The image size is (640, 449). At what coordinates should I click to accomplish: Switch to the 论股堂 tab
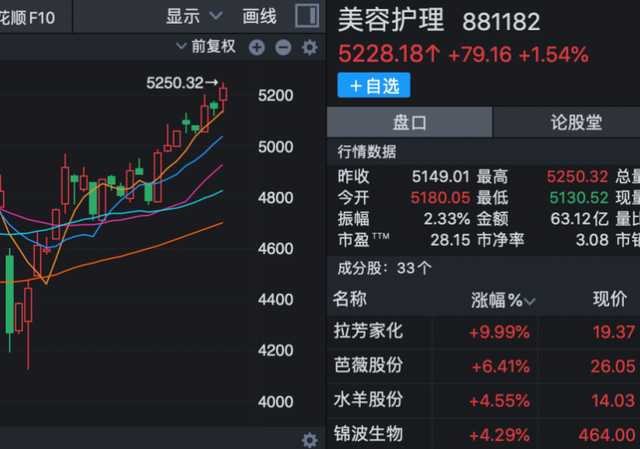point(576,123)
